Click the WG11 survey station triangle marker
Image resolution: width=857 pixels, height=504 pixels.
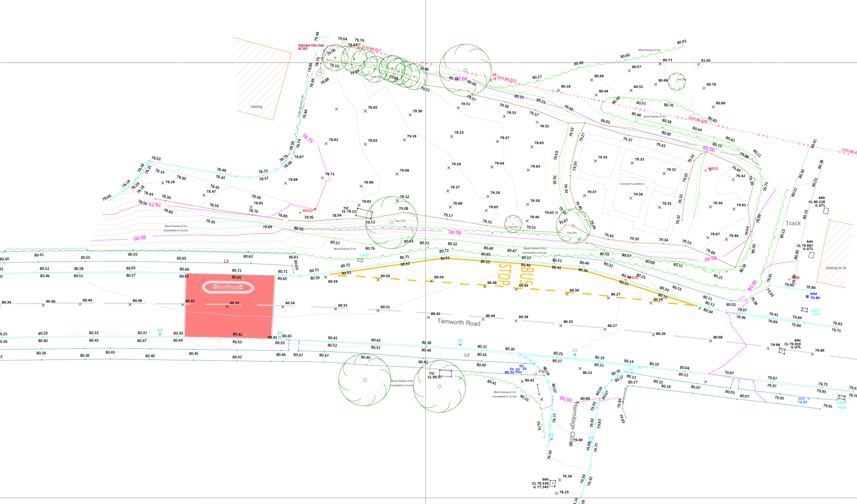click(x=705, y=170)
